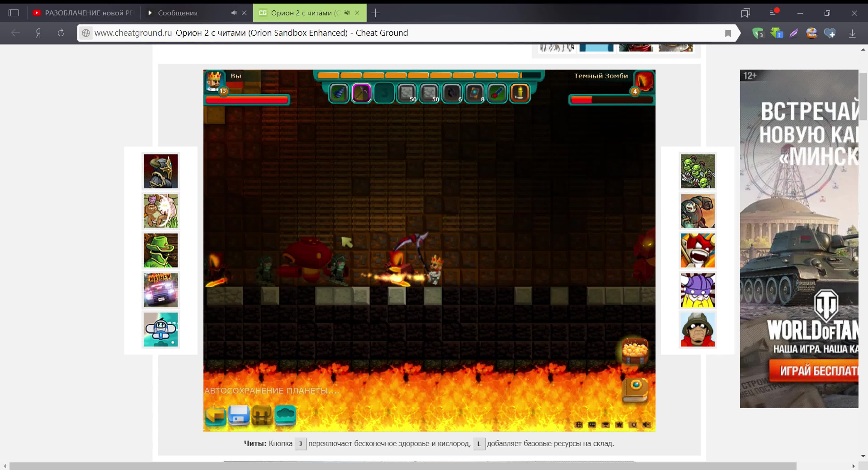Reload the current page
Screen dimensions: 868x470
pos(61,33)
